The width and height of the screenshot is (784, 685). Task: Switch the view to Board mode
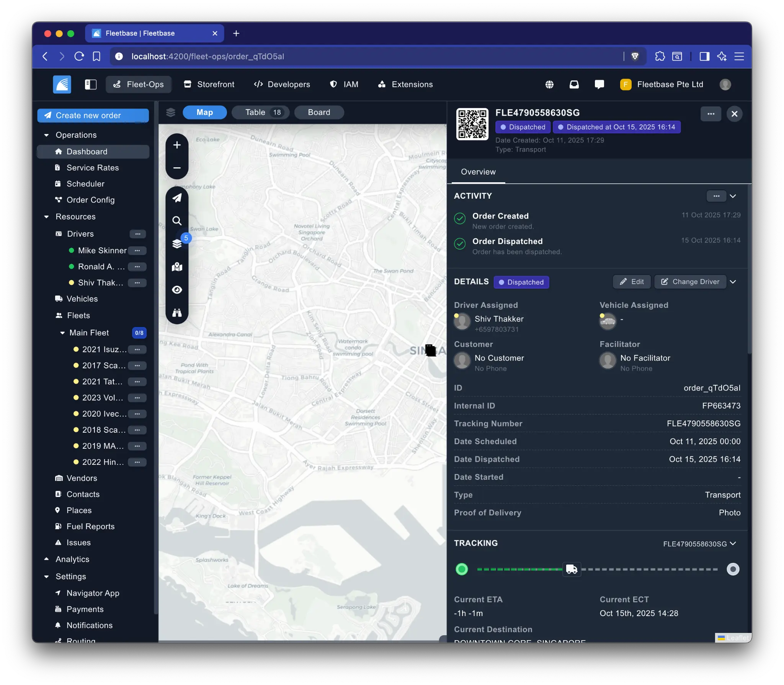click(x=318, y=112)
